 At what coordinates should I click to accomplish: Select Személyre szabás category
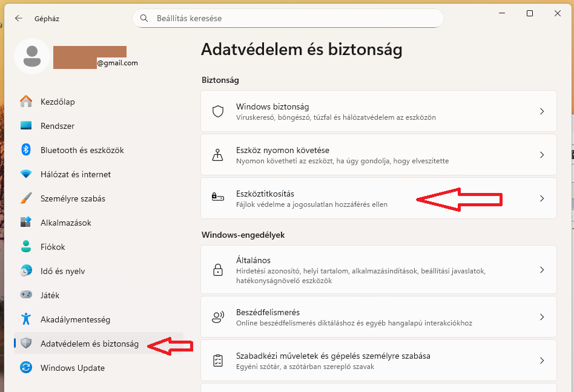(x=99, y=198)
